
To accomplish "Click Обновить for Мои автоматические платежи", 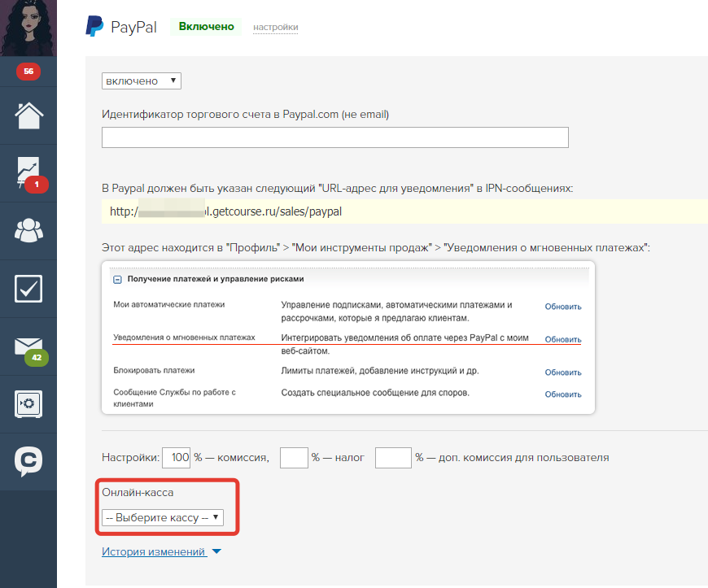I will pos(563,307).
